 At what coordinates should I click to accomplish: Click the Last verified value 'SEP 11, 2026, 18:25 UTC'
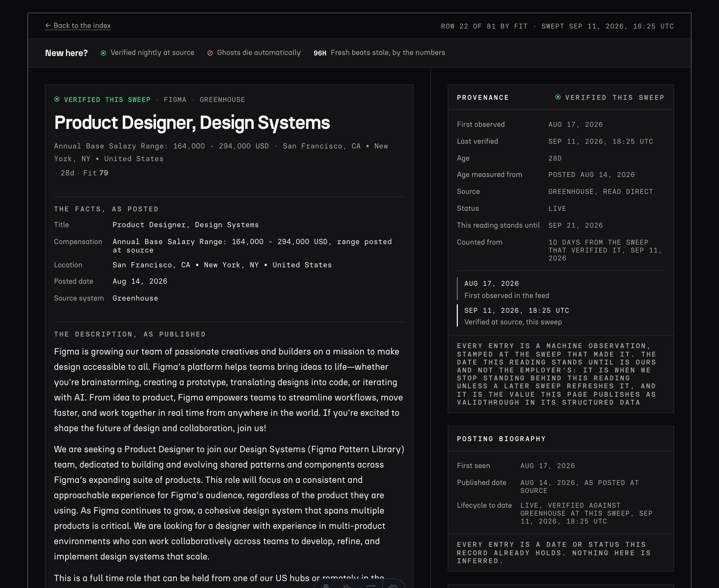click(x=601, y=142)
